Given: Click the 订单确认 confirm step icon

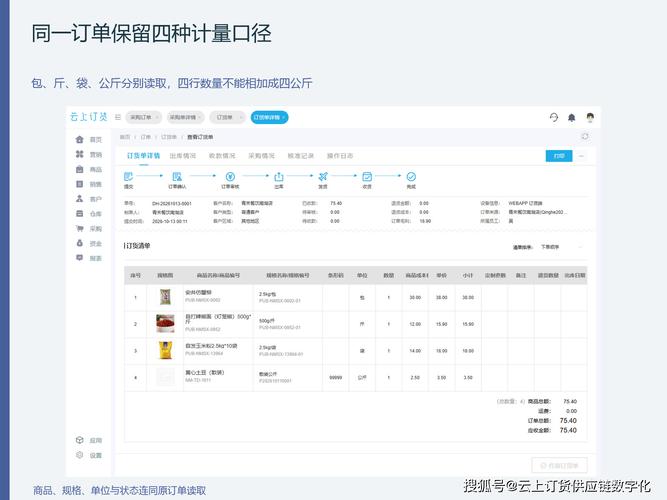Looking at the screenshot, I should (x=177, y=176).
